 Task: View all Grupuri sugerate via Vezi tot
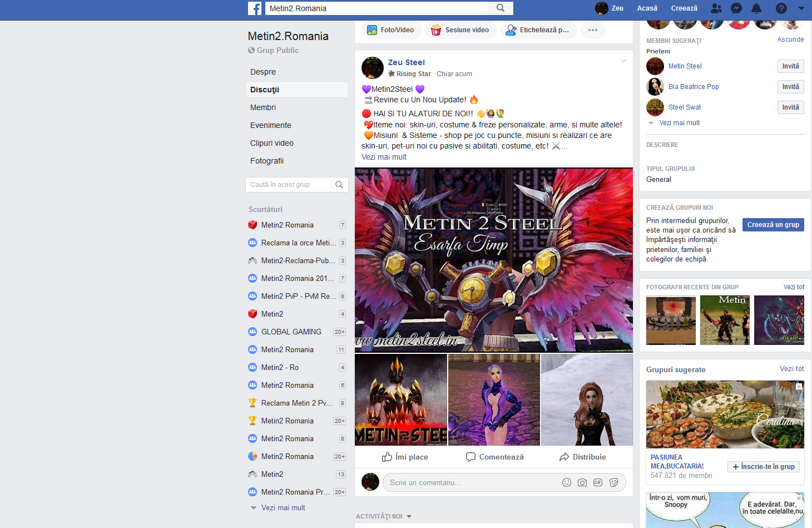791,369
